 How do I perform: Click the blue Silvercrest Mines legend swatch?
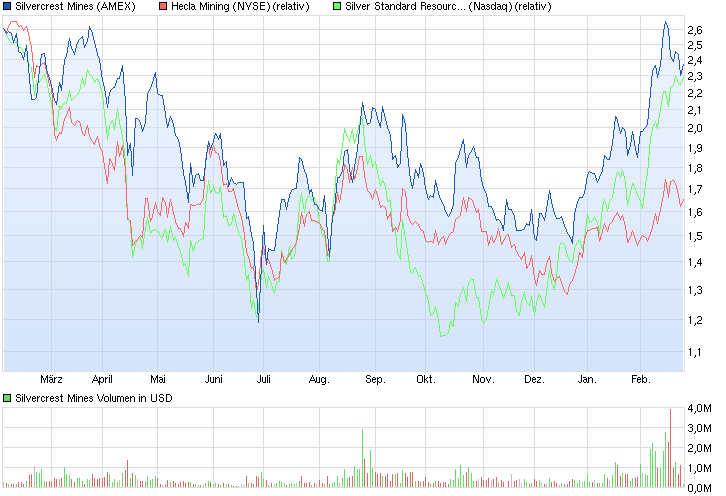(x=7, y=6)
